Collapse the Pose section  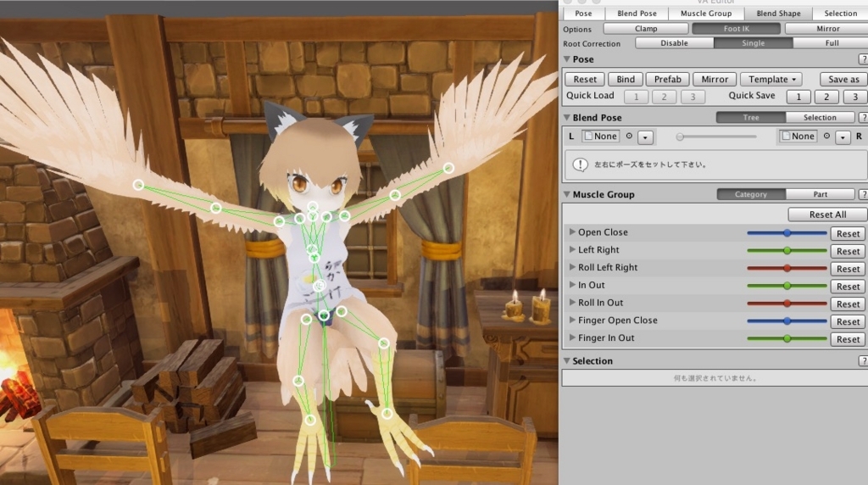567,59
